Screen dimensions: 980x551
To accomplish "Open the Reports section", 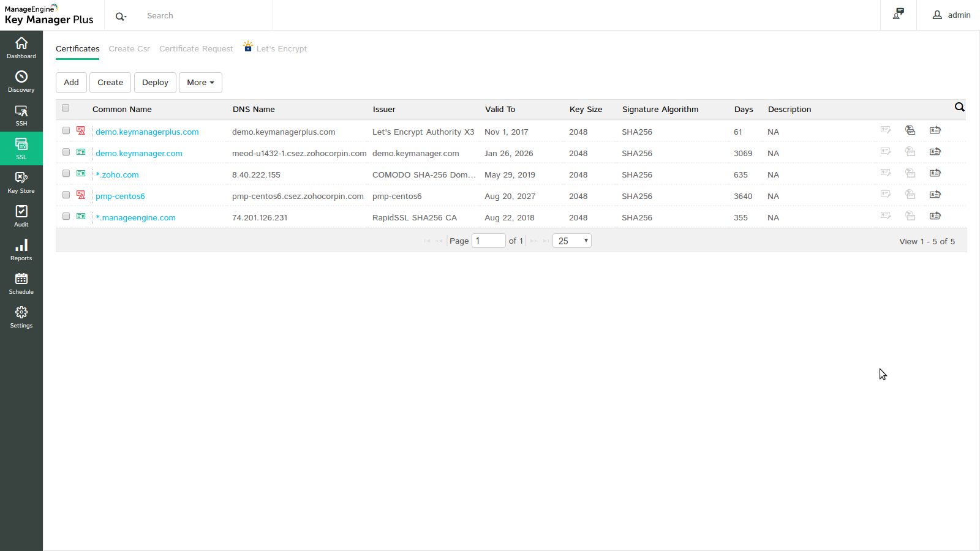I will (x=21, y=250).
